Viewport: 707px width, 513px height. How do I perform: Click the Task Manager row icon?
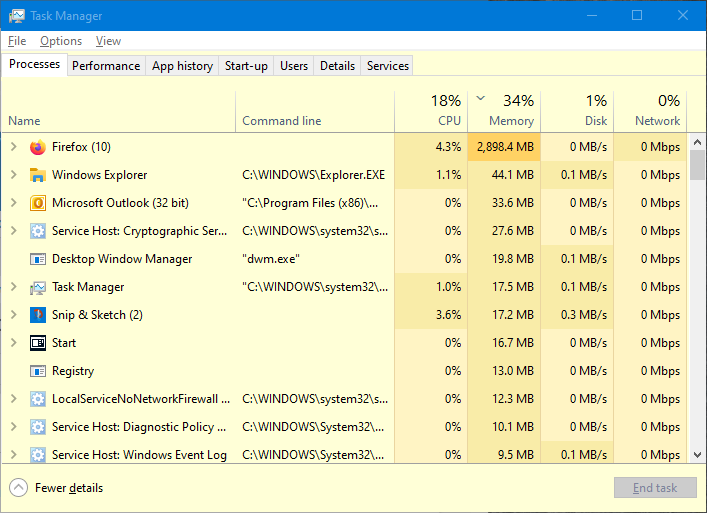click(x=38, y=287)
